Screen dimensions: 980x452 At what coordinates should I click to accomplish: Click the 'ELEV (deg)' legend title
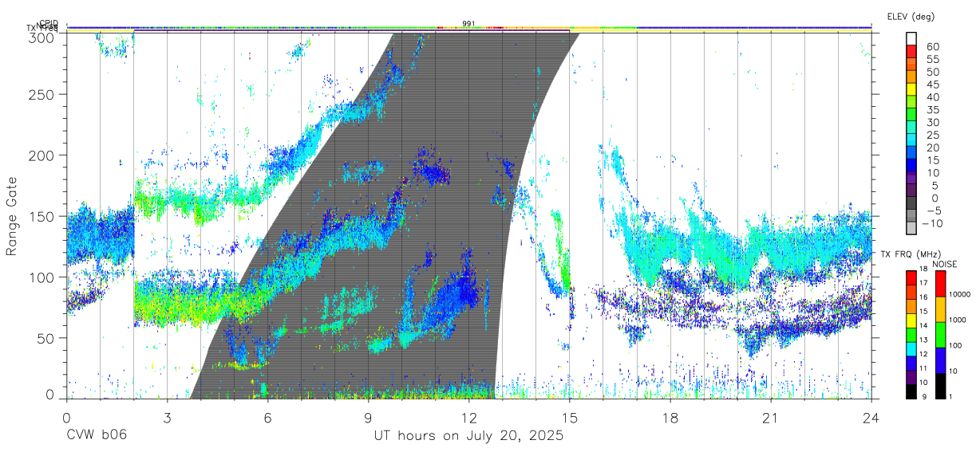[911, 16]
